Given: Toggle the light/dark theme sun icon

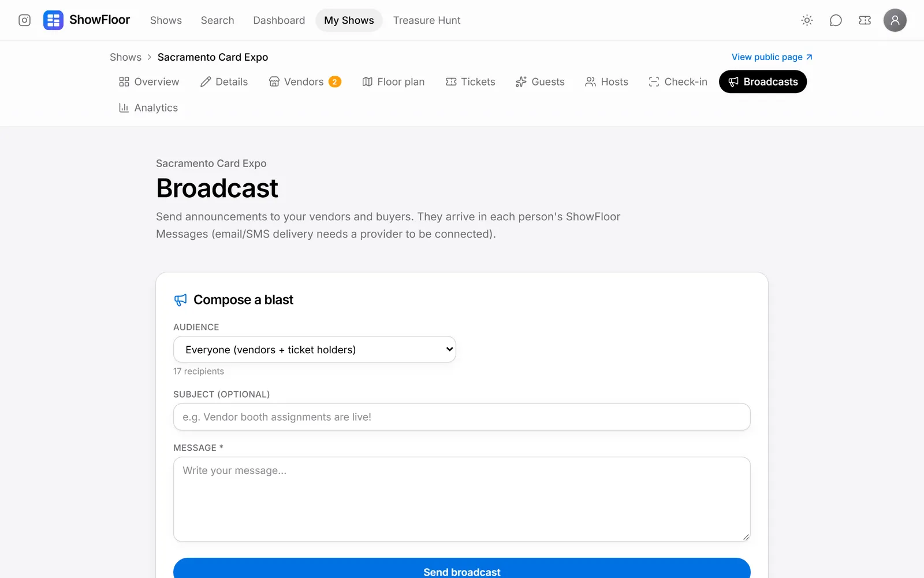Looking at the screenshot, I should click(807, 20).
